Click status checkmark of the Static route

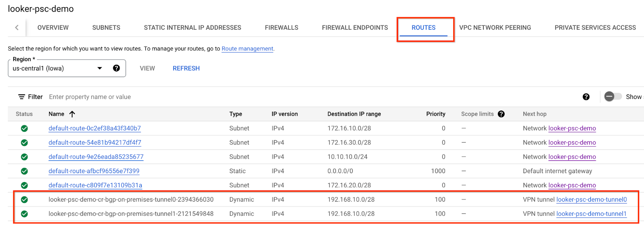25,171
